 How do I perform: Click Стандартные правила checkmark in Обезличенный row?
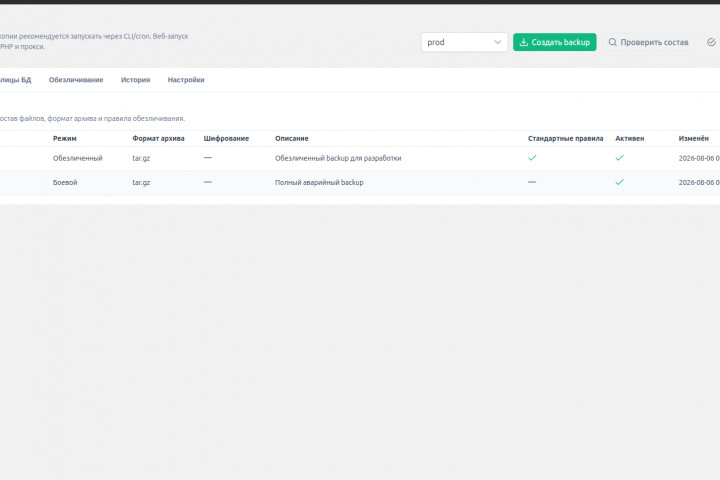click(x=532, y=158)
